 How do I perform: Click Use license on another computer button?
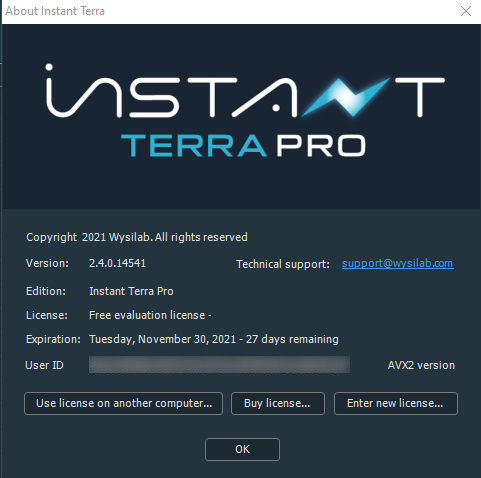124,403
